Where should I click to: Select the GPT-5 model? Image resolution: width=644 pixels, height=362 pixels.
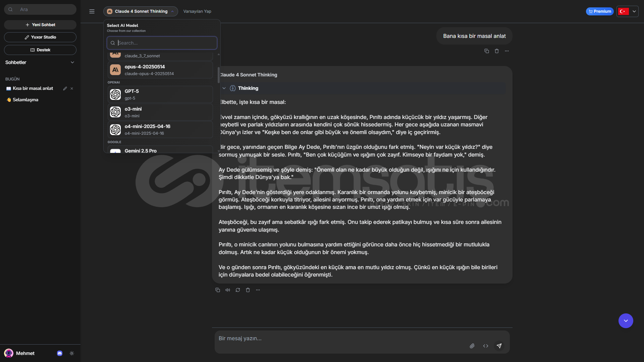(160, 95)
